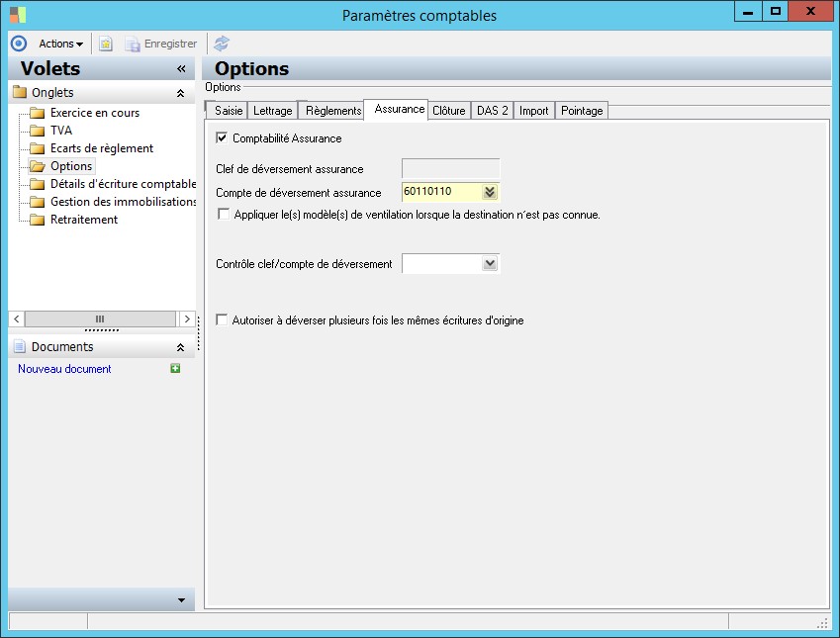The width and height of the screenshot is (840, 638).
Task: Click the horizontal scrollbar thumb under the tree
Action: (x=100, y=319)
